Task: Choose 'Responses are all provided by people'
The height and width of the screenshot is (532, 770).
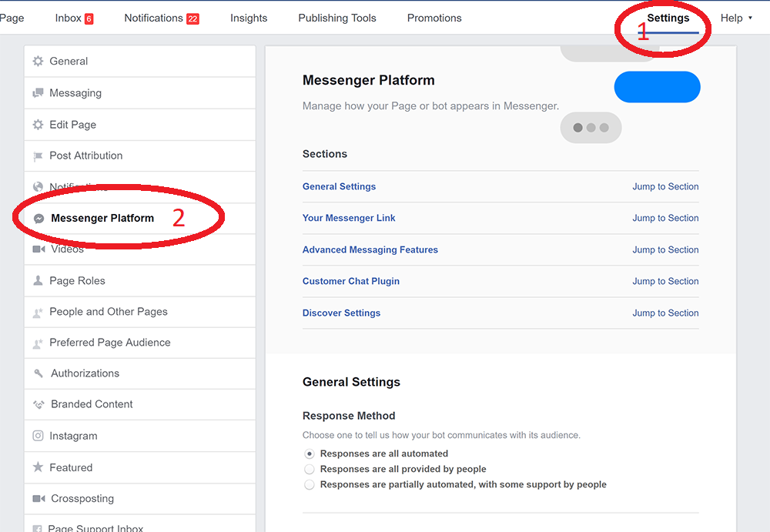Action: pos(309,469)
